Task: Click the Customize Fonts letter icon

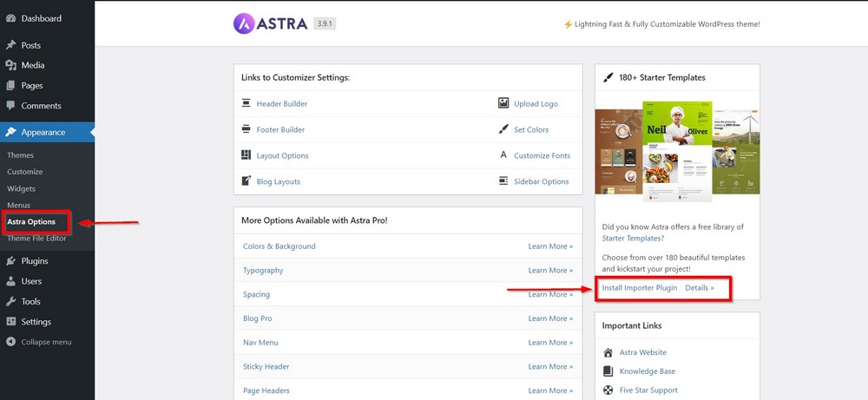Action: pos(503,155)
